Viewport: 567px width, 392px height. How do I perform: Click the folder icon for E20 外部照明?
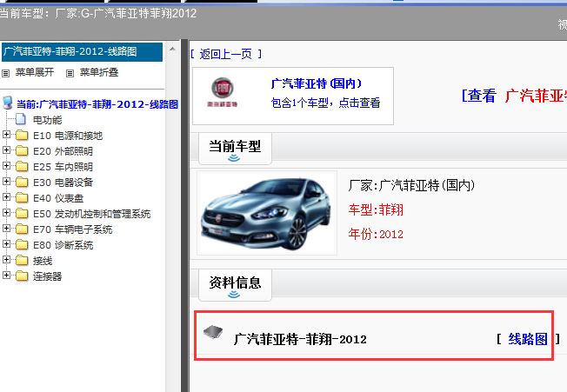(22, 150)
